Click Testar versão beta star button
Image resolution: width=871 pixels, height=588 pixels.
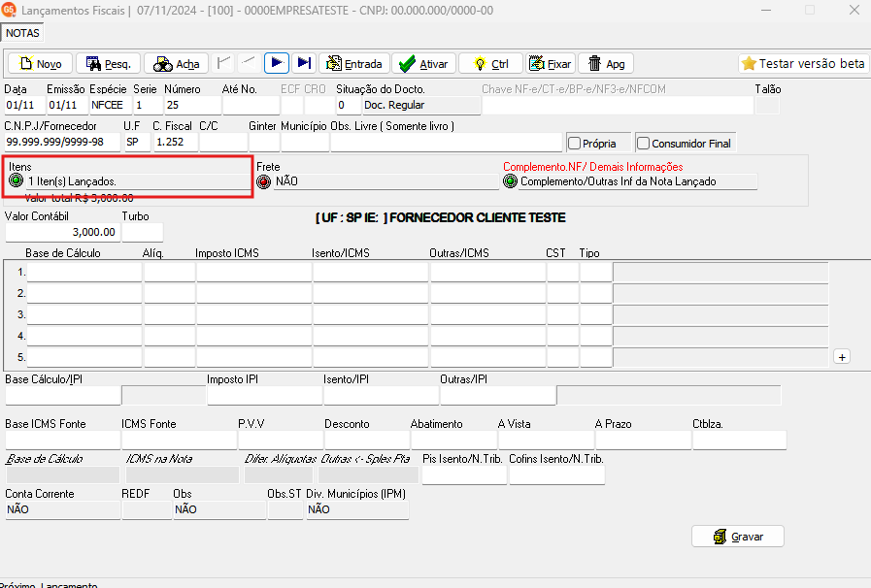click(804, 64)
